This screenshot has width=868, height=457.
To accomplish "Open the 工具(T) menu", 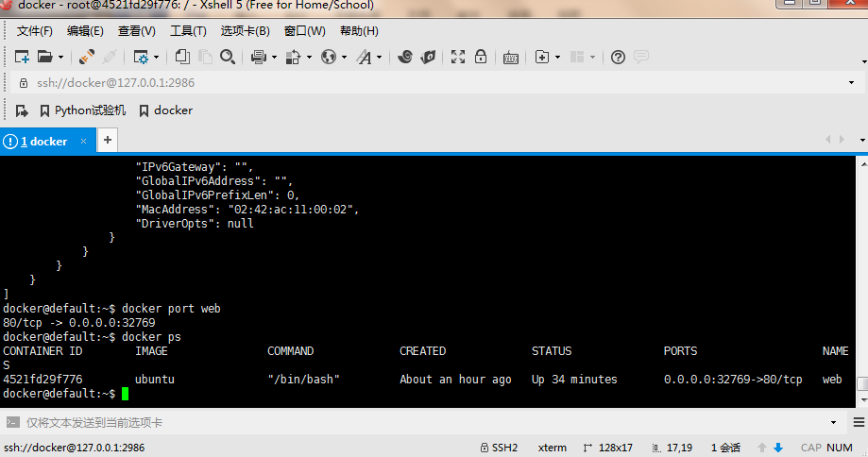I will coord(188,31).
